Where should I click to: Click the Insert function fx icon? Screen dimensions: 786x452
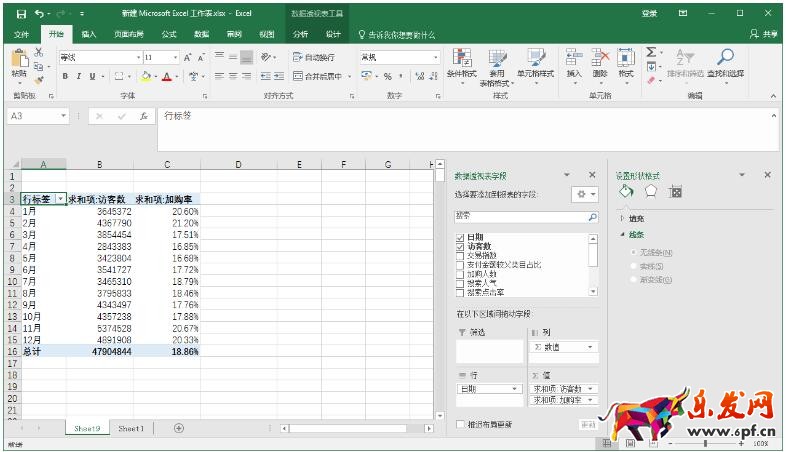click(x=144, y=116)
